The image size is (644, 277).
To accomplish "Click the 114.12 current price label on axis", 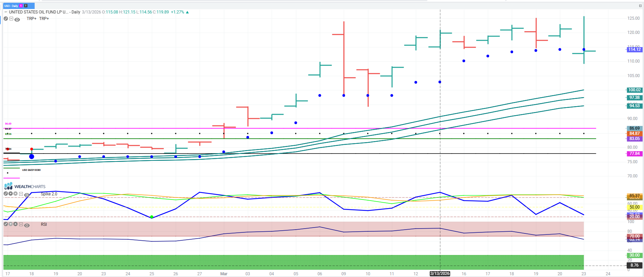I will click(x=634, y=49).
